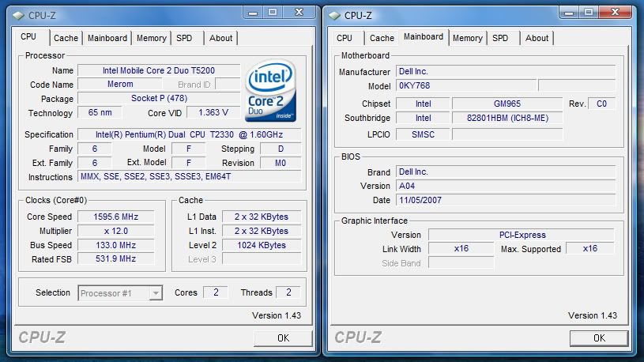The height and width of the screenshot is (362, 644).
Task: Select CPU tab in left window
Action: [x=28, y=36]
